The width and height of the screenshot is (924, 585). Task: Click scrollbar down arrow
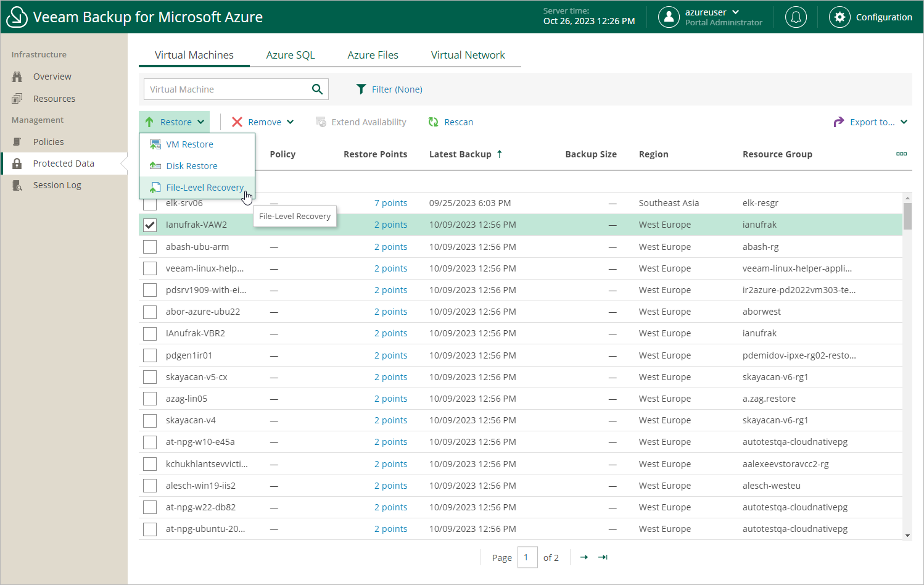[x=907, y=536]
